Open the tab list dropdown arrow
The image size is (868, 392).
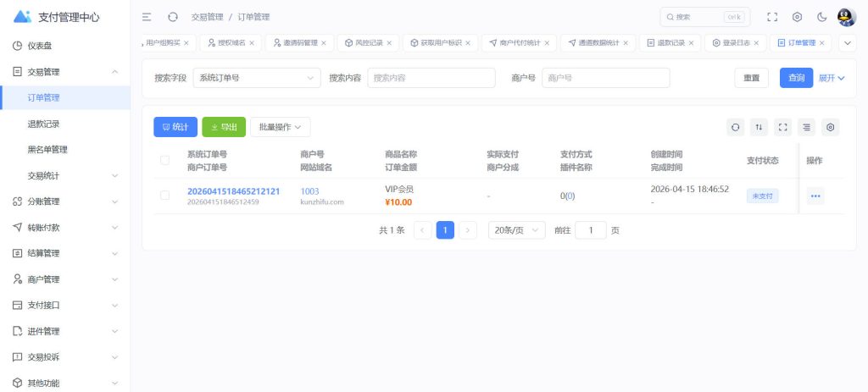point(848,42)
